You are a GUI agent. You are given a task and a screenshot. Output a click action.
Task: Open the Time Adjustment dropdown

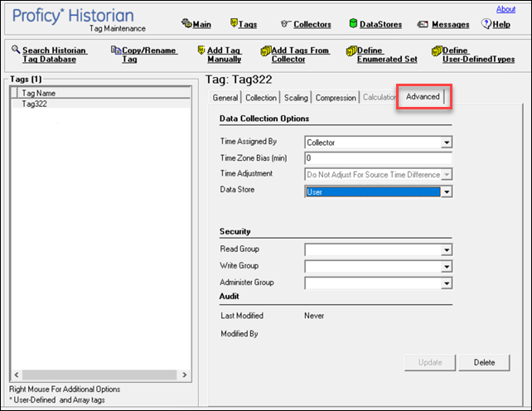tap(447, 175)
